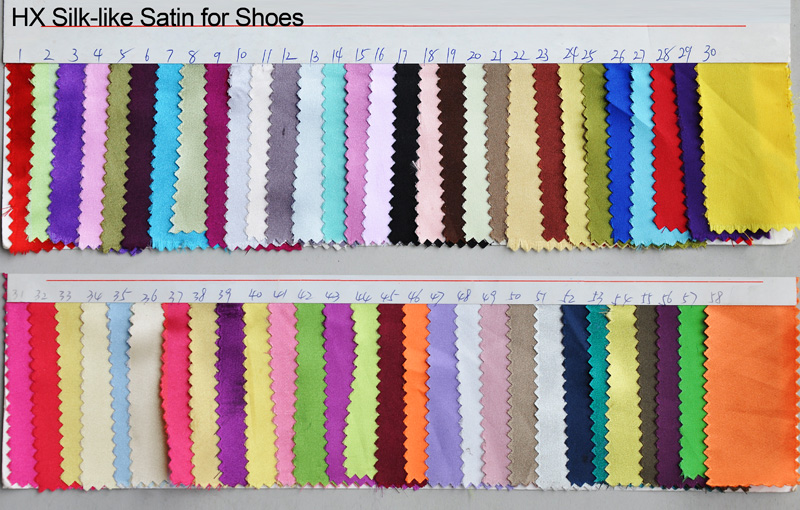Choose the dark plum swatch number 6
This screenshot has height=510, width=800.
pos(140,156)
